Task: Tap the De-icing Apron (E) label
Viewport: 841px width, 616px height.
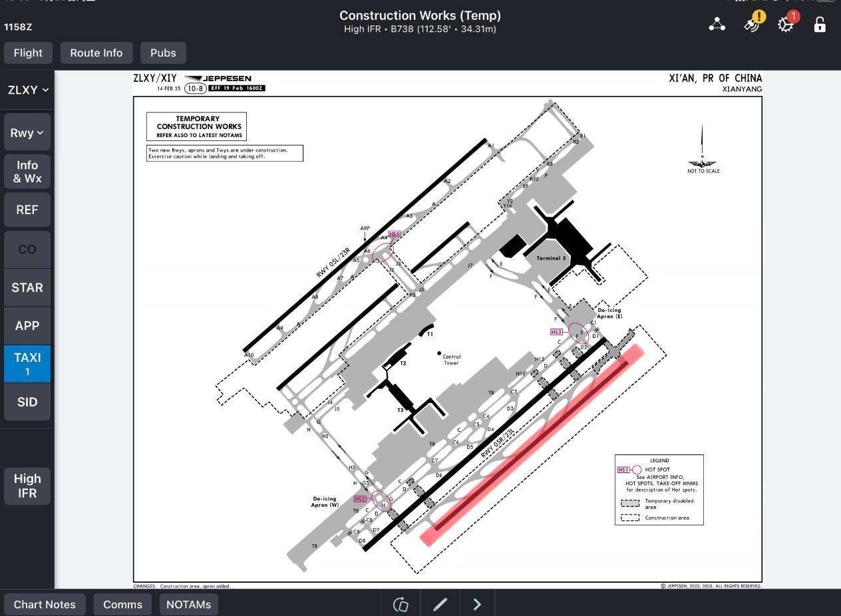Action: [609, 313]
